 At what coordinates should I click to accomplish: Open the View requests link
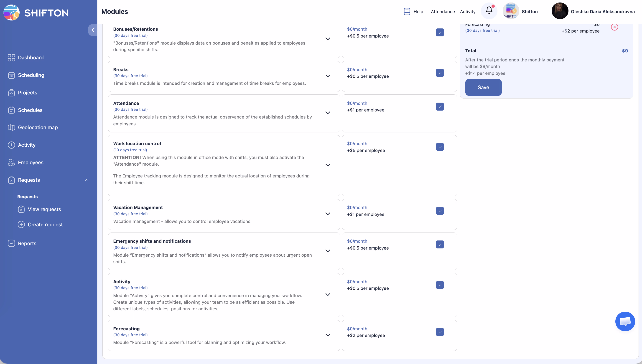(x=44, y=209)
